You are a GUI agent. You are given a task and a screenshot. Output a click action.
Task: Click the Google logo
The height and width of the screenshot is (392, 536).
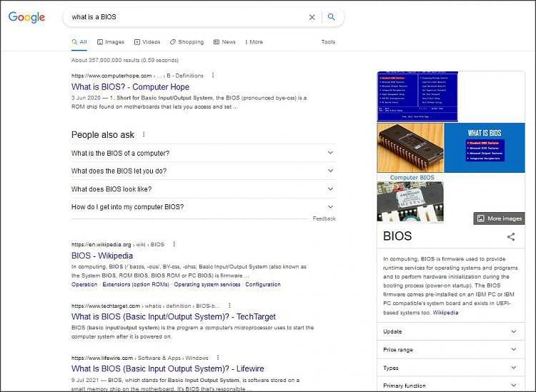click(26, 17)
